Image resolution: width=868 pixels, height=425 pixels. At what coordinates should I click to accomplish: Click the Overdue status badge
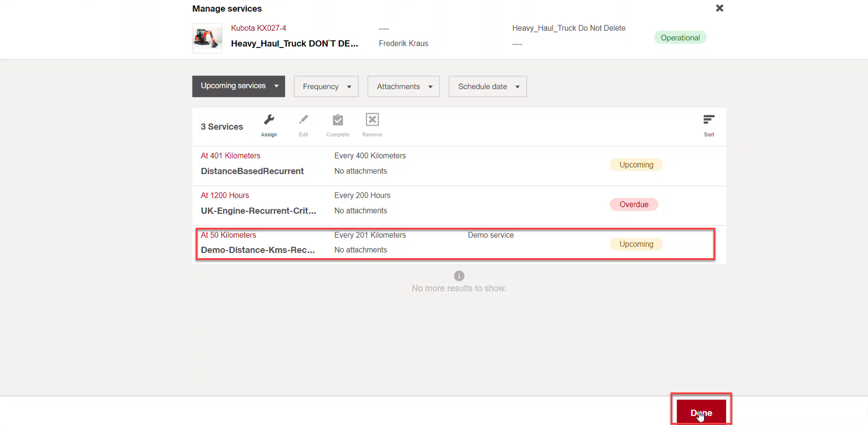(634, 204)
